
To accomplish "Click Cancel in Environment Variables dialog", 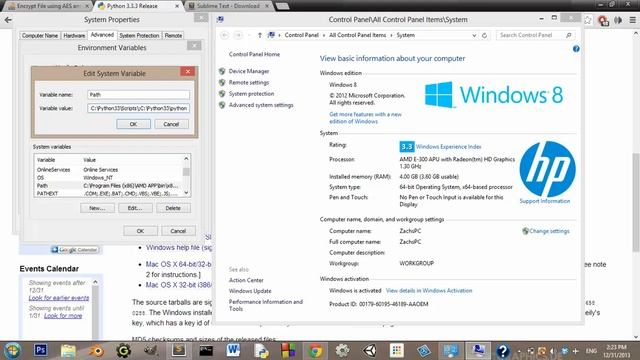I will [178, 231].
